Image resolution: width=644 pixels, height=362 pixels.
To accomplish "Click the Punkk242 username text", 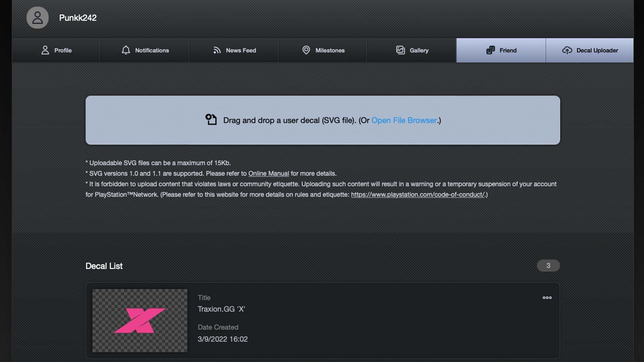I will click(x=77, y=18).
